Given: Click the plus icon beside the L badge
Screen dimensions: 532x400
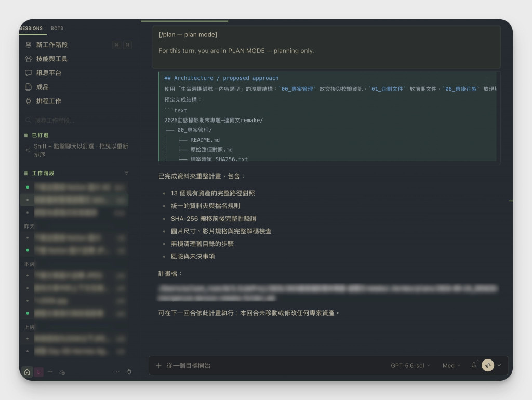Looking at the screenshot, I should [x=50, y=372].
